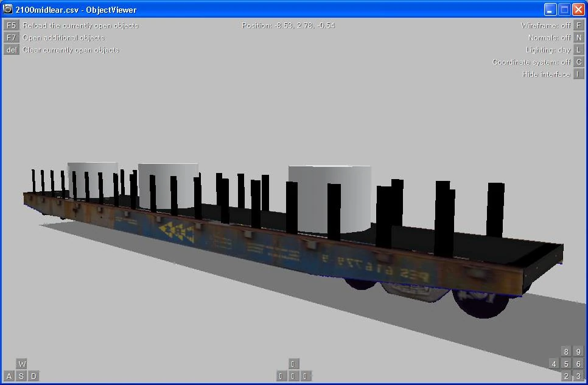Click 'Open additional objects' label
Image resolution: width=588 pixels, height=385 pixels.
tap(63, 38)
